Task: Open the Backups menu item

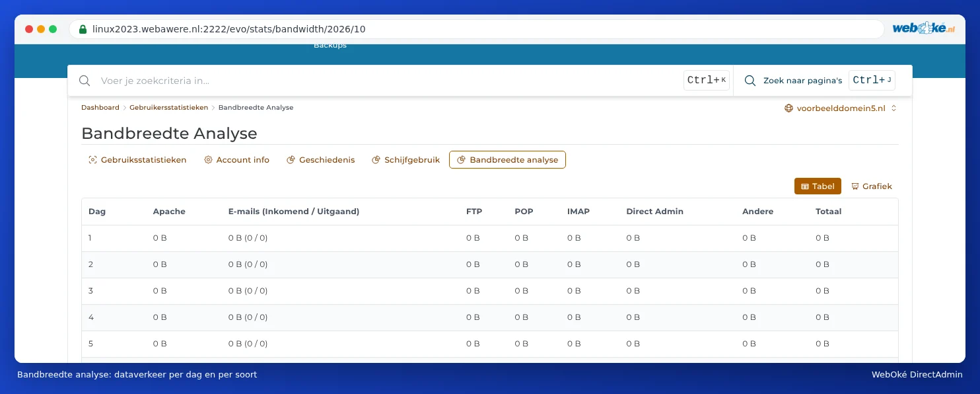Action: [x=330, y=46]
